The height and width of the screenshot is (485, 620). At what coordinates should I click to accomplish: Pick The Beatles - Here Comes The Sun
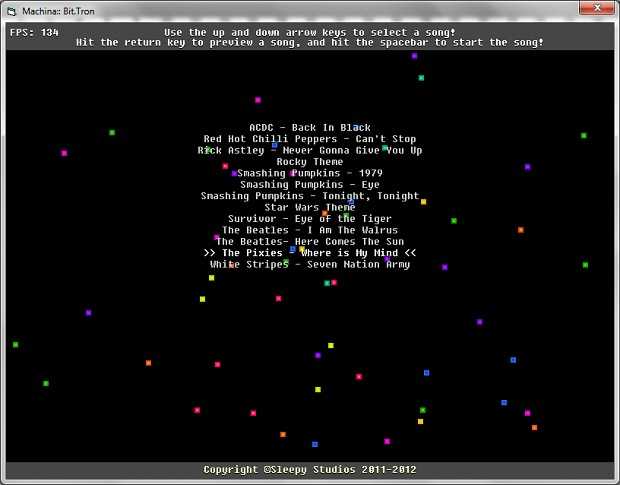(x=310, y=242)
